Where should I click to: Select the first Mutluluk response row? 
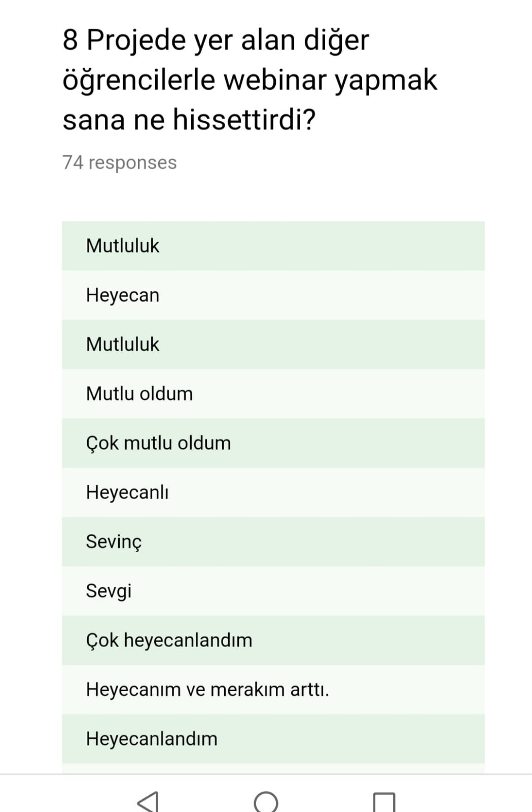point(273,246)
